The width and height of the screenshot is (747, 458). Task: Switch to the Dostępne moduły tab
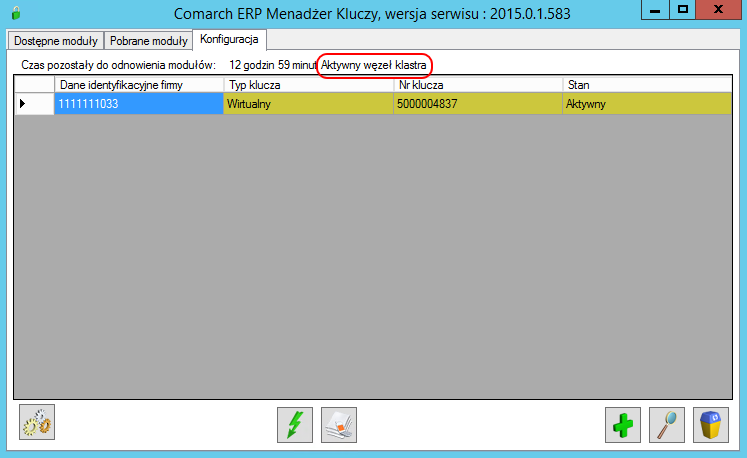pyautogui.click(x=56, y=41)
